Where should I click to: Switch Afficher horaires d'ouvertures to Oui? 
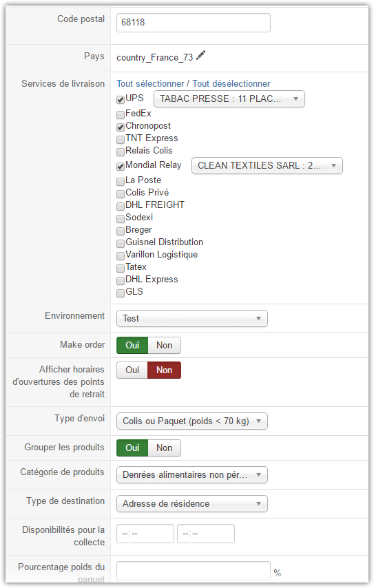click(132, 370)
